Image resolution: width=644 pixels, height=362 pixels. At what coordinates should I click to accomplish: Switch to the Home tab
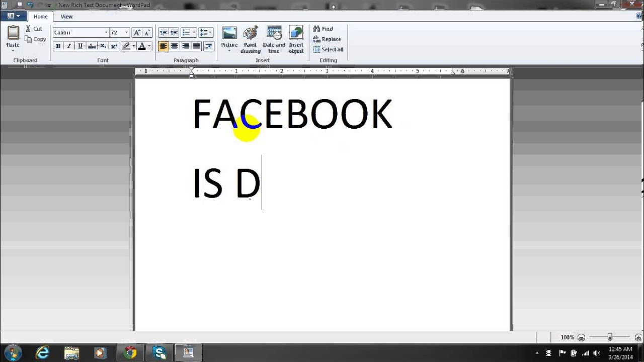tap(41, 17)
